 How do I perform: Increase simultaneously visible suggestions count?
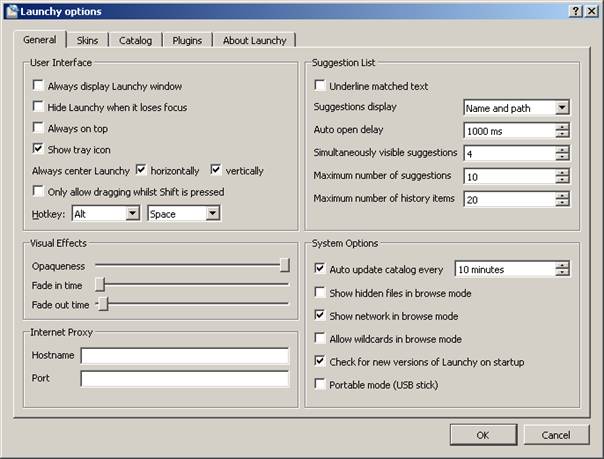562,150
